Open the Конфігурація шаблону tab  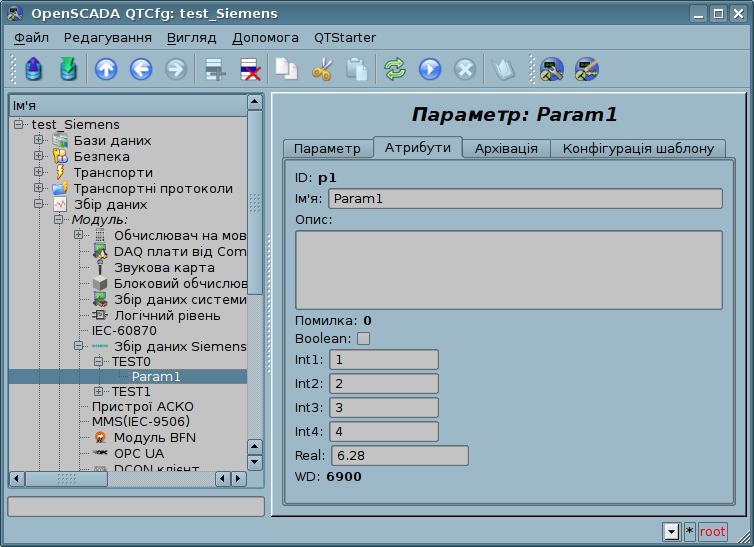pyautogui.click(x=638, y=148)
